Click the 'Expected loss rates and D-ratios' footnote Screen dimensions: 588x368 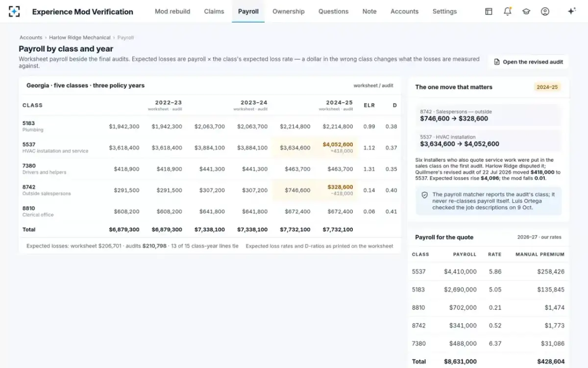pyautogui.click(x=319, y=246)
